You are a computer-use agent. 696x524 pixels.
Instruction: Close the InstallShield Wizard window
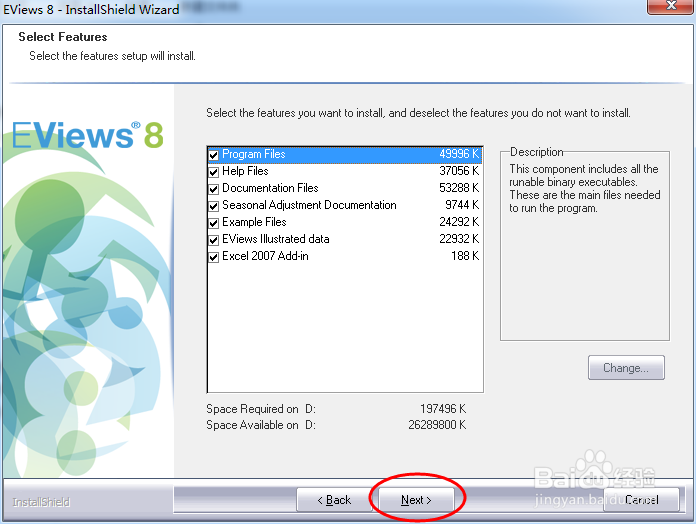(x=670, y=7)
